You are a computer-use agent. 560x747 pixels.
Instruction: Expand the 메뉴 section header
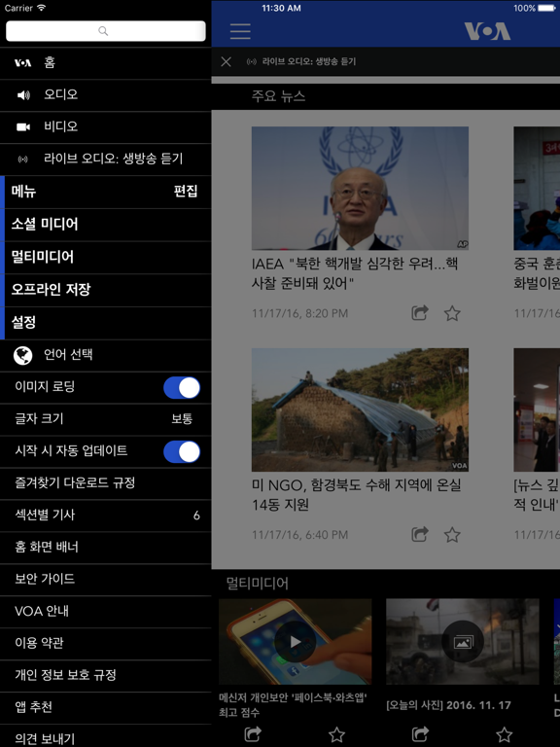pos(106,192)
